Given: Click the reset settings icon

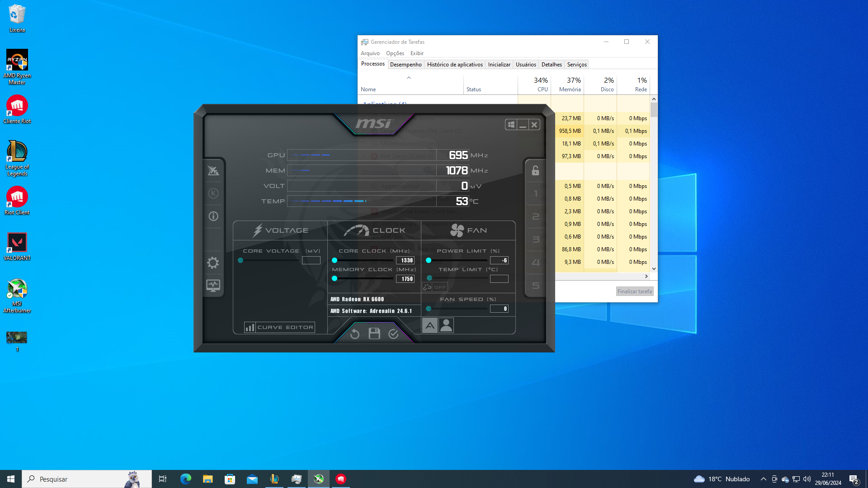Looking at the screenshot, I should click(355, 334).
